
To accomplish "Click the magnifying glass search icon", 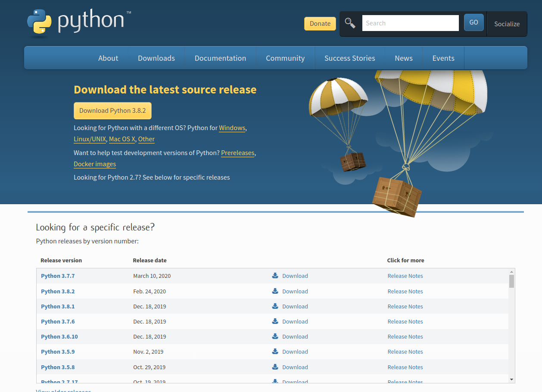I will (350, 23).
